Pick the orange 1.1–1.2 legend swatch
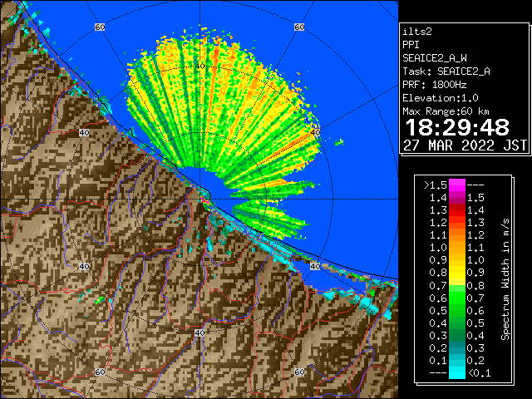This screenshot has width=532, height=399. pyautogui.click(x=457, y=235)
